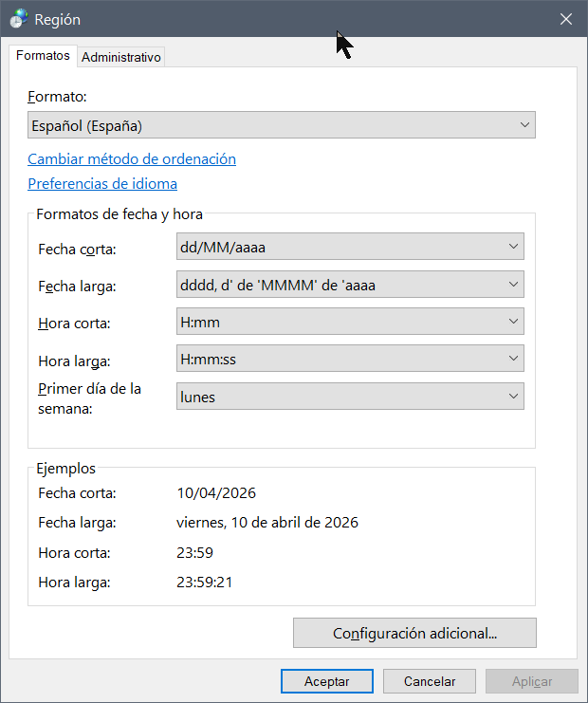
Task: Click the Hora corta label in format settings
Action: point(74,324)
